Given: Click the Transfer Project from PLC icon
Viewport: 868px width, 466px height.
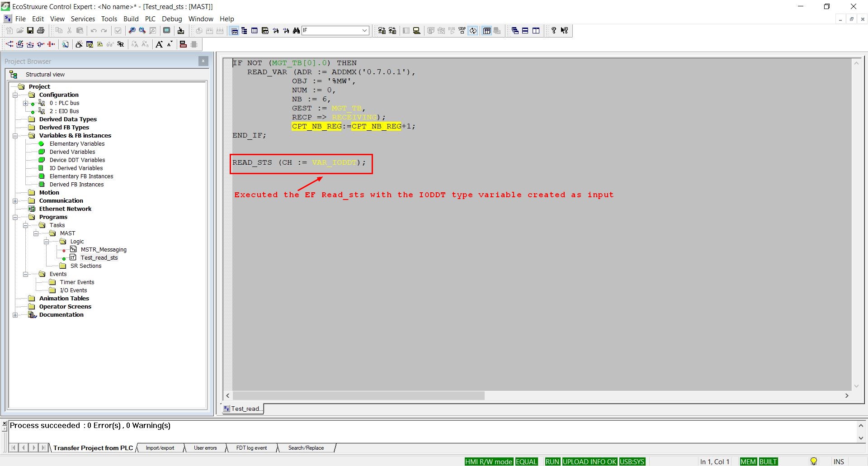Looking at the screenshot, I should [x=392, y=30].
